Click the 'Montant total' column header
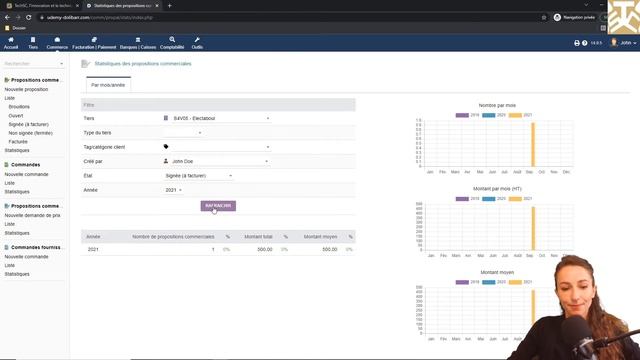 258,237
